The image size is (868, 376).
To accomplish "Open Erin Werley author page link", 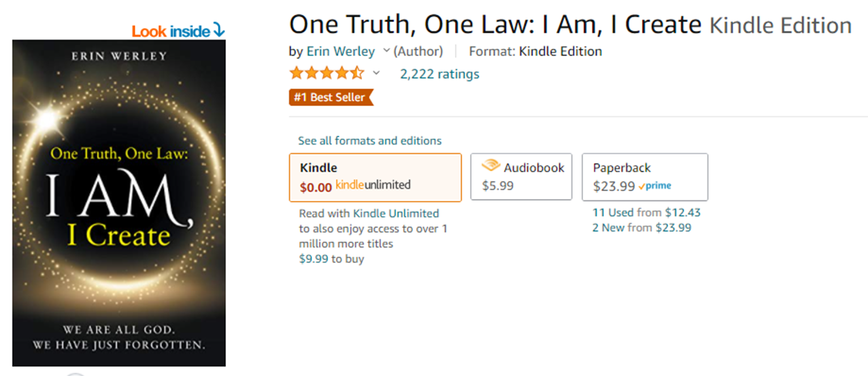I will (341, 52).
